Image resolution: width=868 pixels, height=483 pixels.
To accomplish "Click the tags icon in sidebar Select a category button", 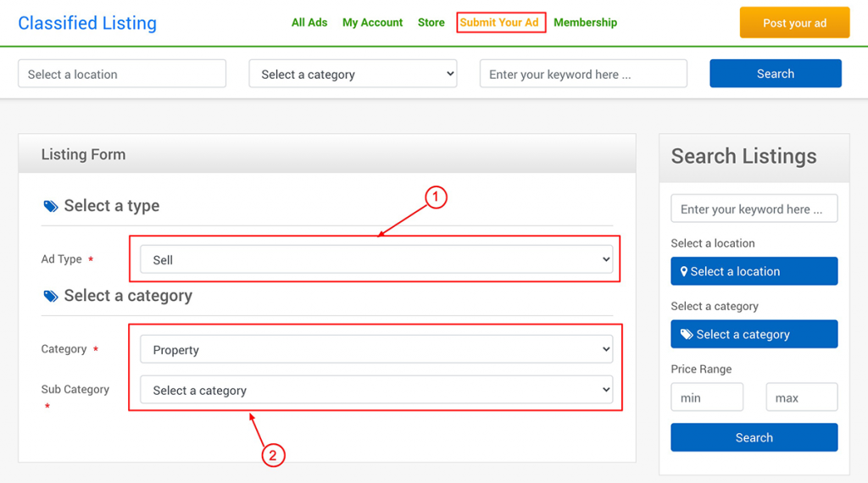I will pos(687,334).
